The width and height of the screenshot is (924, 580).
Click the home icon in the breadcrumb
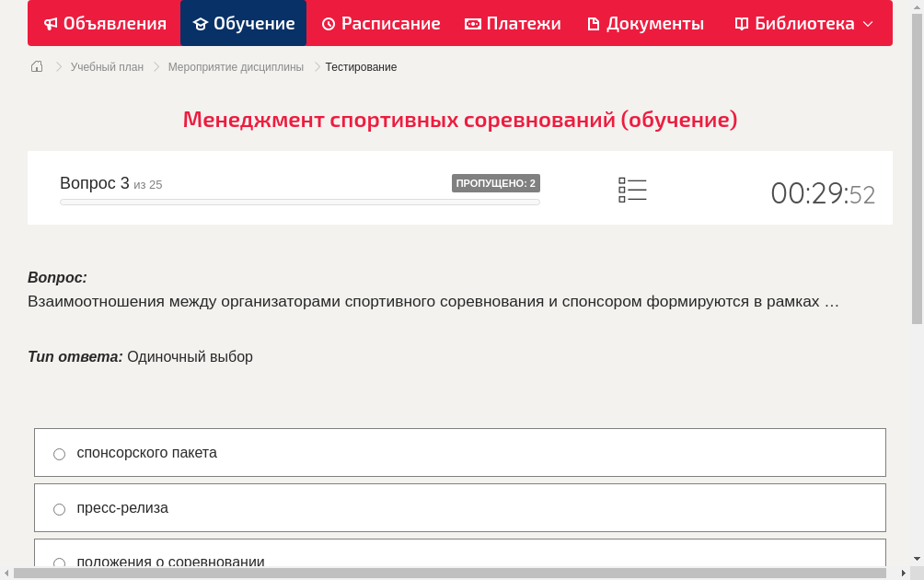click(x=36, y=66)
